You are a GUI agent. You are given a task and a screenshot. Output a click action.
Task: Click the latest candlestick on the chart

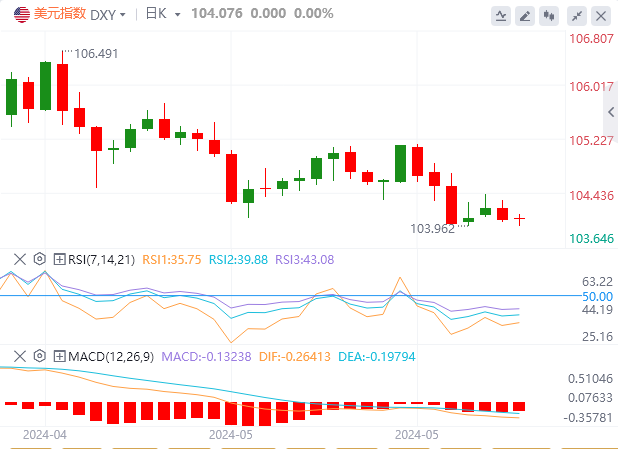(519, 219)
